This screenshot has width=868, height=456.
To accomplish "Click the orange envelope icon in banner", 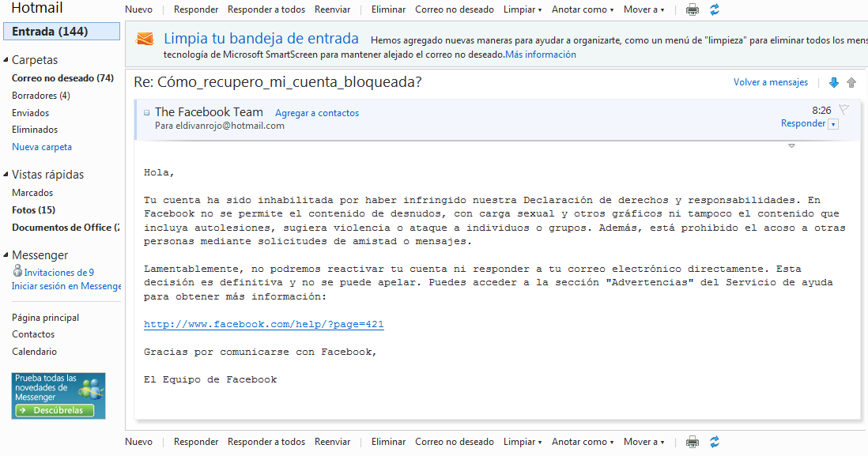I will pyautogui.click(x=145, y=40).
